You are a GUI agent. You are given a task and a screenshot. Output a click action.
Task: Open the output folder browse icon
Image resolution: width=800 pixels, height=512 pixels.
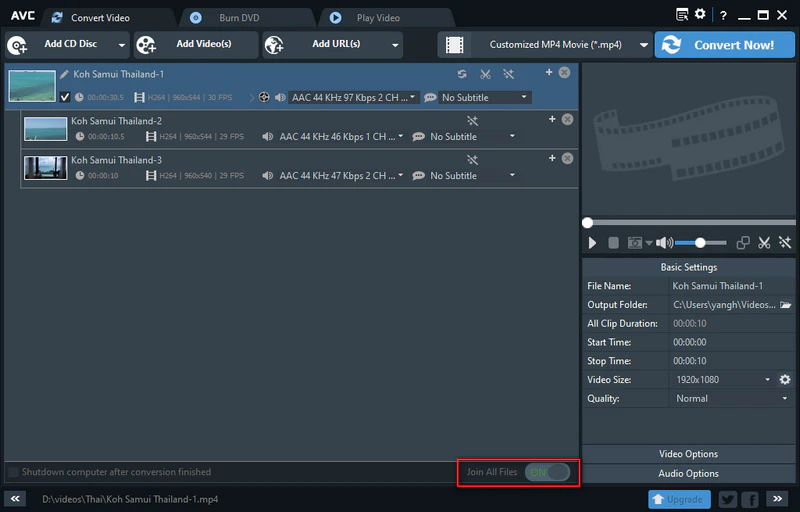(x=786, y=305)
